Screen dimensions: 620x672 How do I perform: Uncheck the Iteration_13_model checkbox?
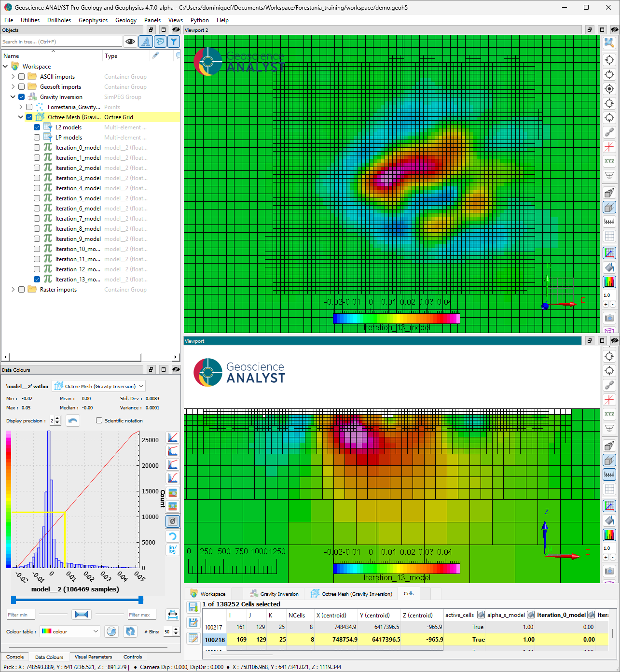[37, 280]
